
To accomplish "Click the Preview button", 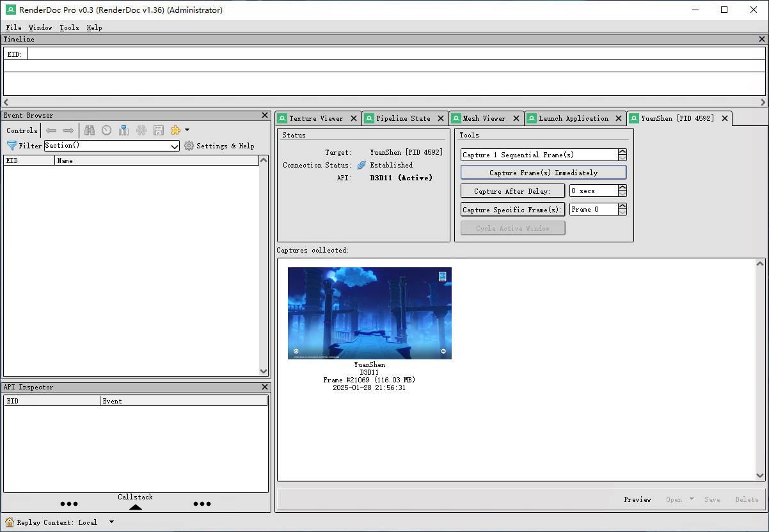I will click(637, 499).
